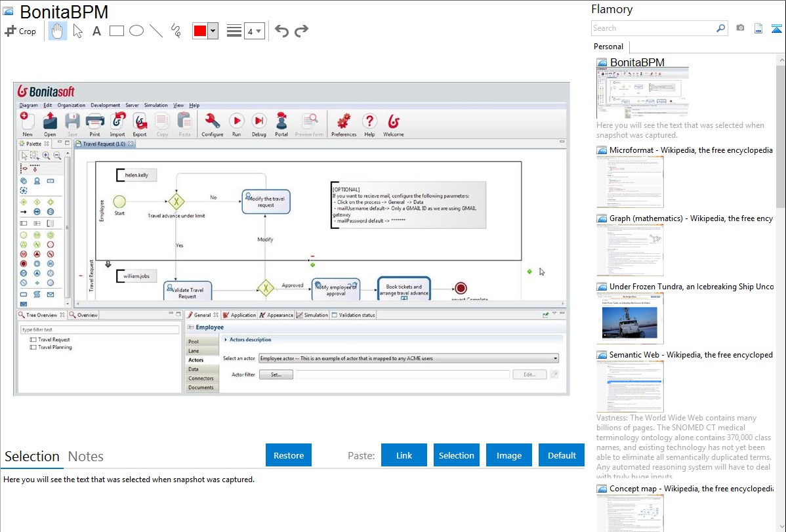Viewport: 786px width, 532px height.
Task: Select the arrow pointer tool
Action: pos(77,31)
